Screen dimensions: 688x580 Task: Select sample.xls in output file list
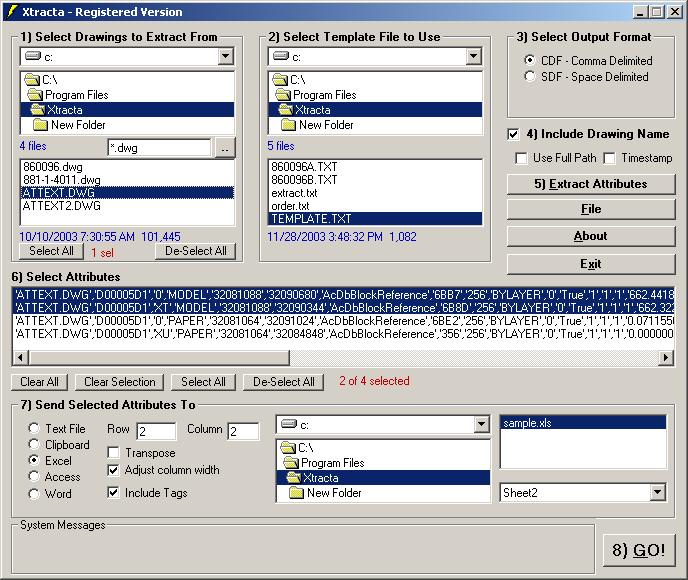coord(583,423)
